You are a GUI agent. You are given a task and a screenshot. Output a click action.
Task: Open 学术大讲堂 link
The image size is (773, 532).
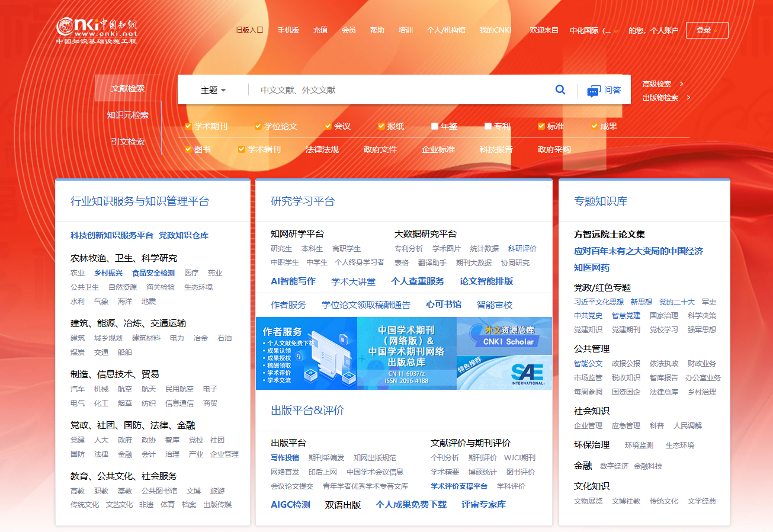pos(354,281)
